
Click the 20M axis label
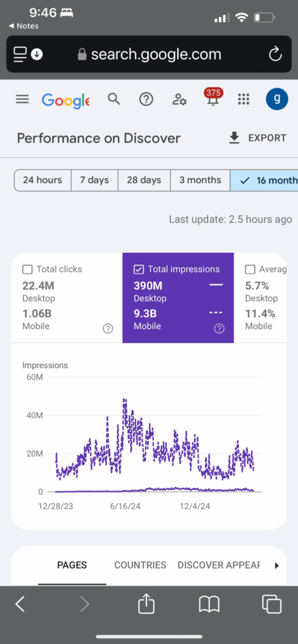[x=35, y=454]
